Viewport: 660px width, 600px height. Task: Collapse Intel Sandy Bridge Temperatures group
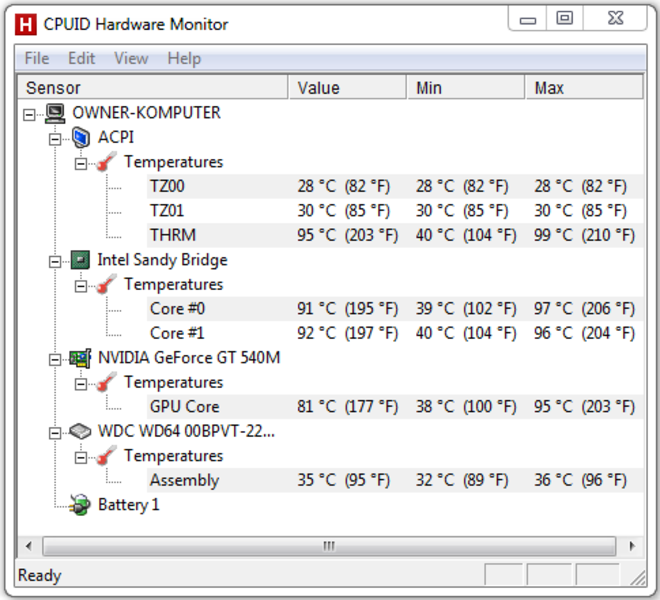[80, 286]
